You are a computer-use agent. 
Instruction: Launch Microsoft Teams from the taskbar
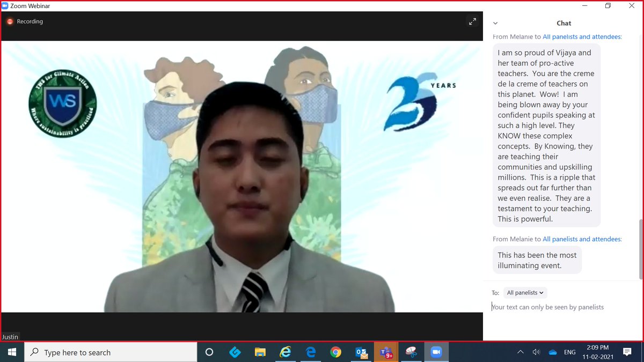click(x=386, y=352)
